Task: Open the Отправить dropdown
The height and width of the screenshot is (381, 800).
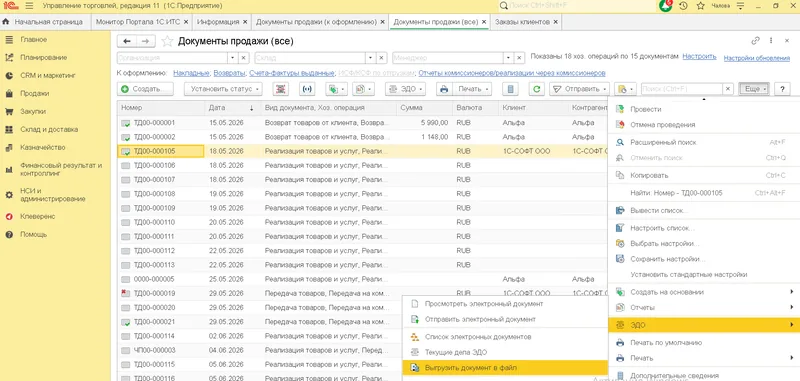Action: (579, 89)
